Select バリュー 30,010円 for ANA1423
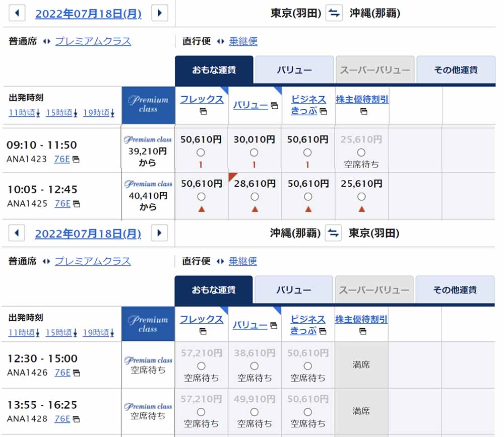This screenshot has width=504, height=437. pyautogui.click(x=254, y=153)
